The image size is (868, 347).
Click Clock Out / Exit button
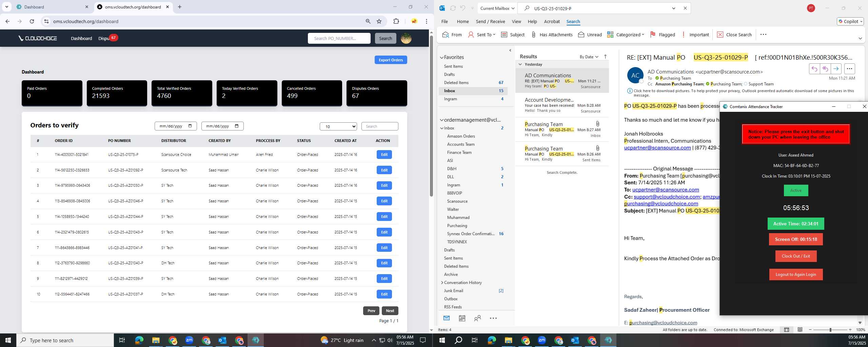point(796,256)
